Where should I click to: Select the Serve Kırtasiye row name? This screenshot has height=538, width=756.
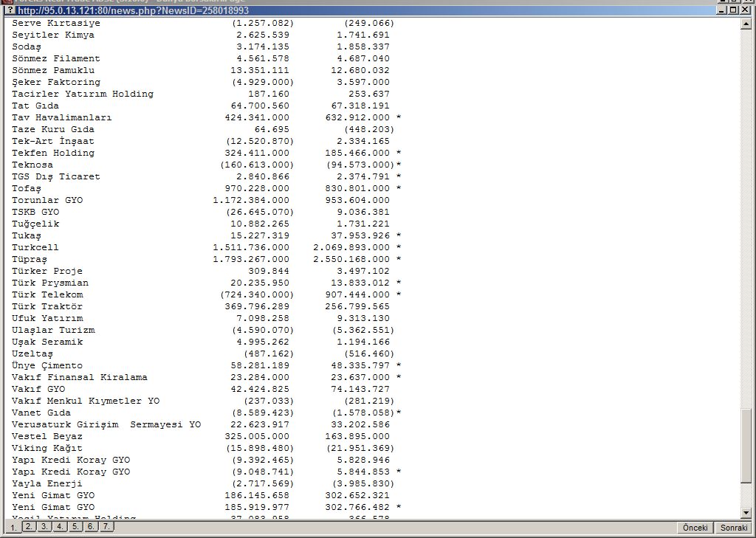(x=56, y=23)
